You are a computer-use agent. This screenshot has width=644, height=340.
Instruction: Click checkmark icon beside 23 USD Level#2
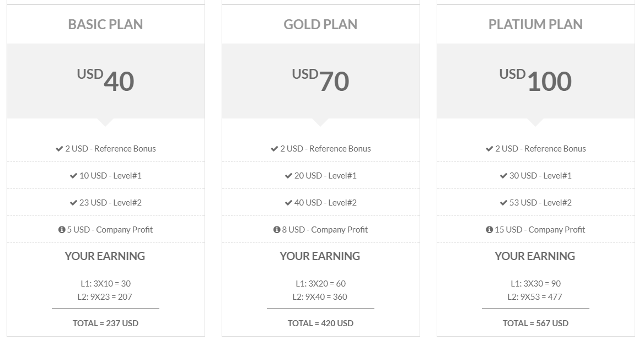coord(73,203)
